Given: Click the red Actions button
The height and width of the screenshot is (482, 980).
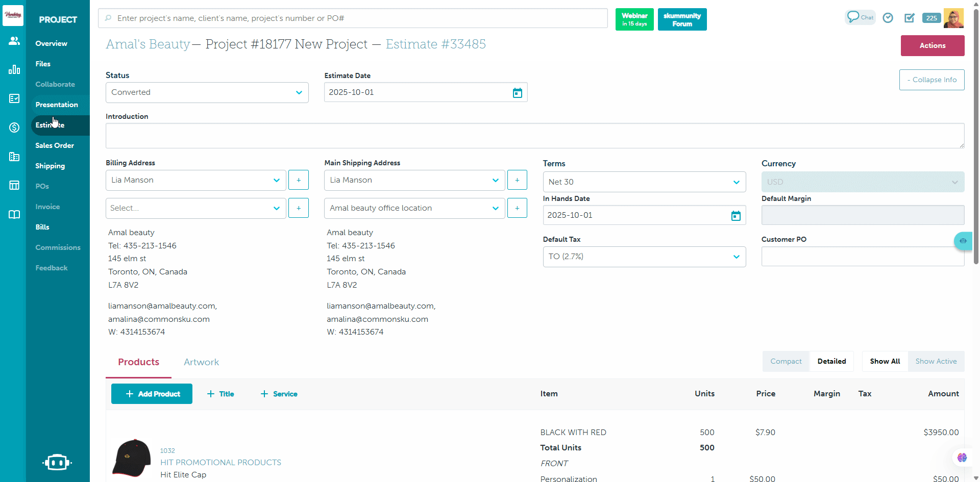Looking at the screenshot, I should (932, 45).
